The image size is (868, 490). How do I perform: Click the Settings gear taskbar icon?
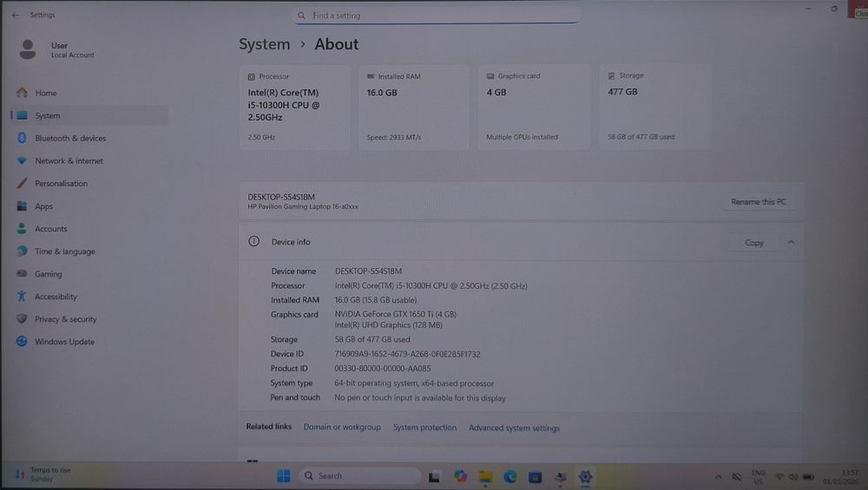pyautogui.click(x=585, y=477)
